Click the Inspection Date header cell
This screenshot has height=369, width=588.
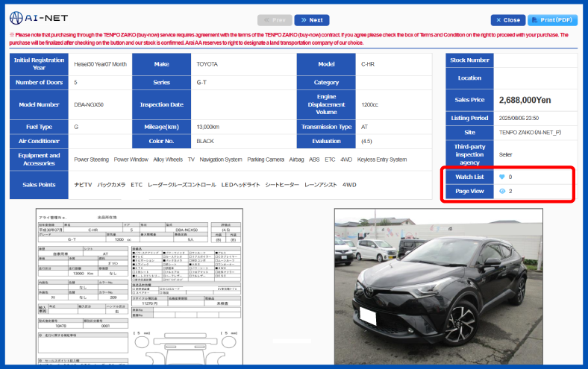(162, 105)
